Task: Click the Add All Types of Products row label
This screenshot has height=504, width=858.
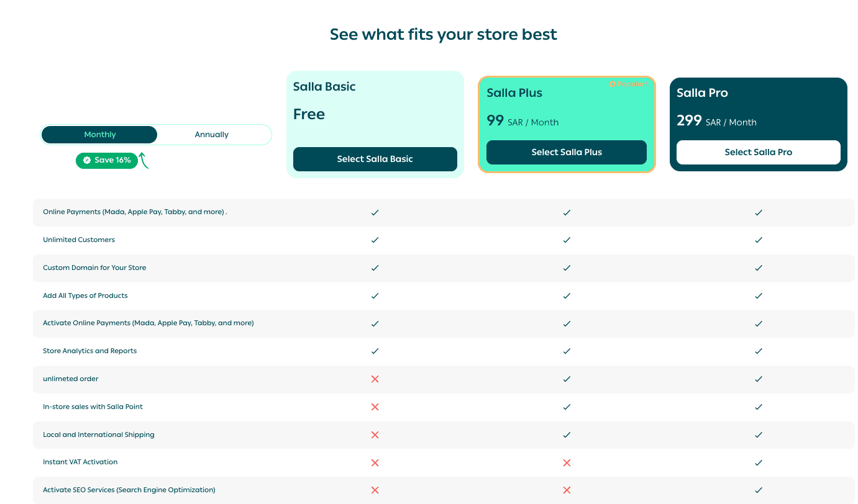Action: click(85, 296)
